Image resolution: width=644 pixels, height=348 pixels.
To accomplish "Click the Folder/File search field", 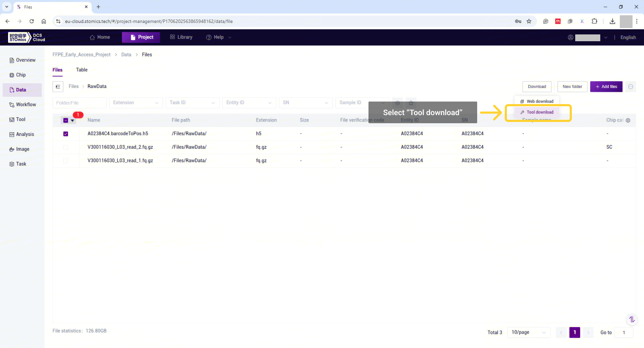I will 79,103.
